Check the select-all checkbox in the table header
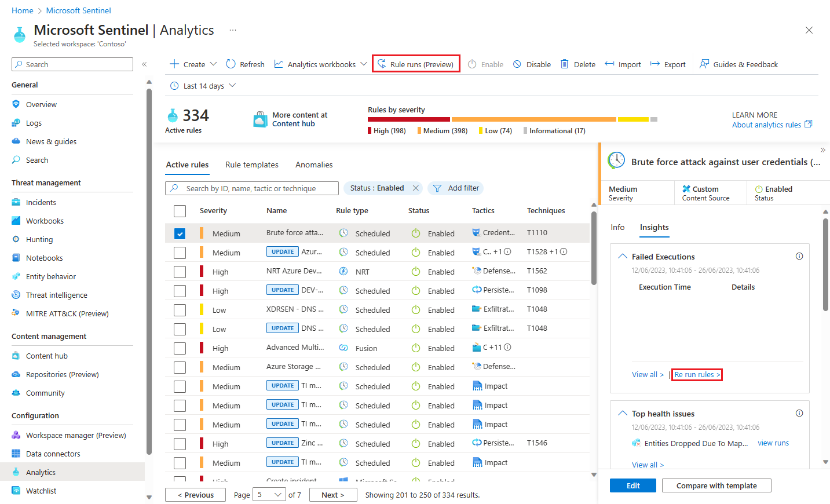The width and height of the screenshot is (830, 504). pos(180,210)
